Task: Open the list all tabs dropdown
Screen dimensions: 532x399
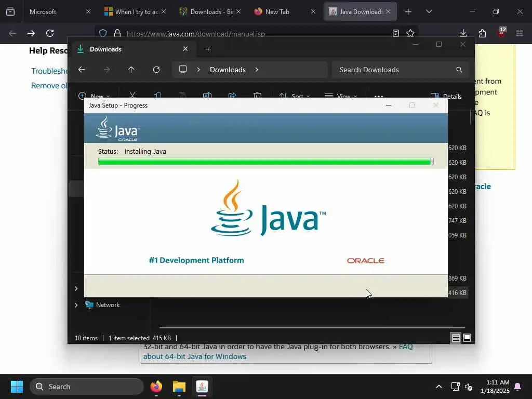Action: [x=429, y=12]
